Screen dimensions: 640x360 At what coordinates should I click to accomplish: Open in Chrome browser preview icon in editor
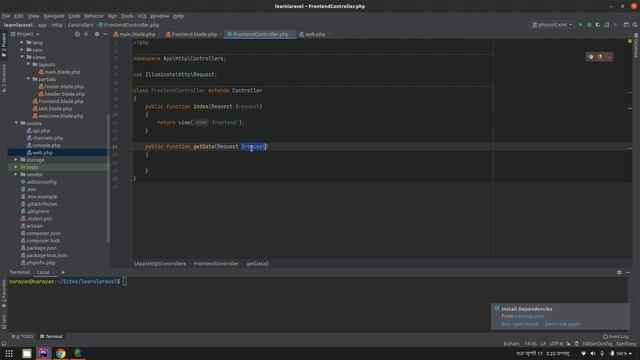coord(591,57)
